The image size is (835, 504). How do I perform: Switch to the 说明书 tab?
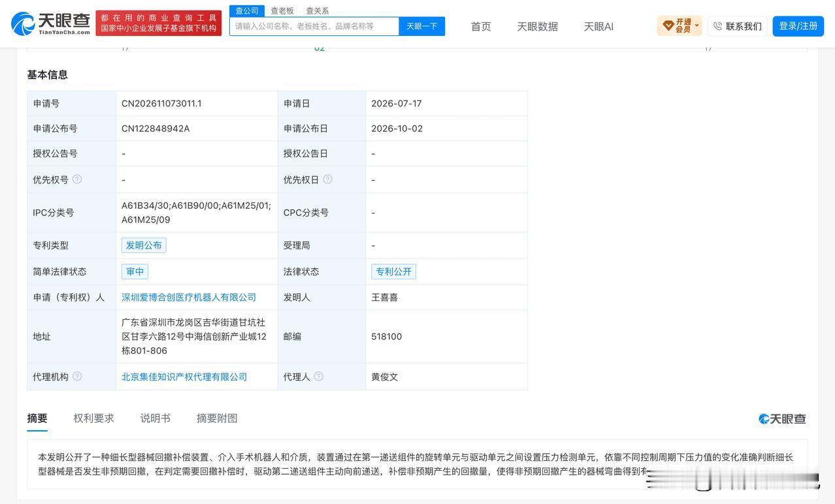pyautogui.click(x=156, y=418)
